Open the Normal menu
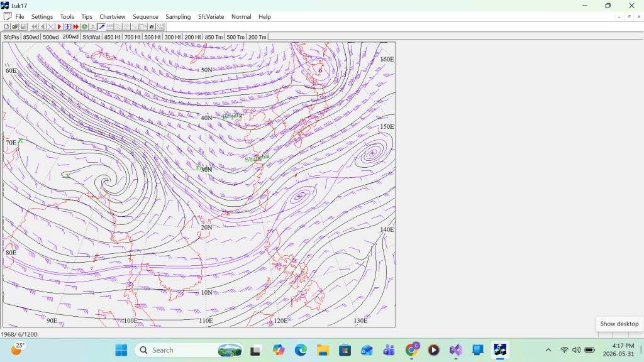This screenshot has height=362, width=644. (241, 17)
